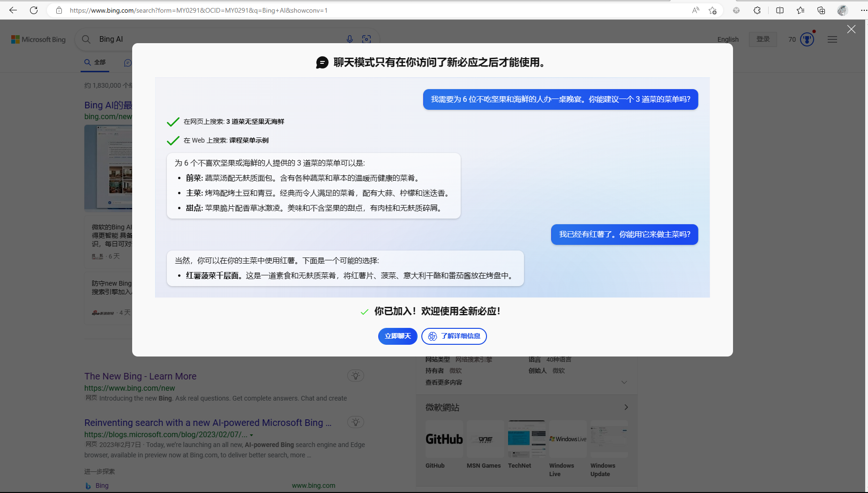This screenshot has width=868, height=493.
Task: Expand the 微軟網站 section arrow
Action: click(x=626, y=407)
